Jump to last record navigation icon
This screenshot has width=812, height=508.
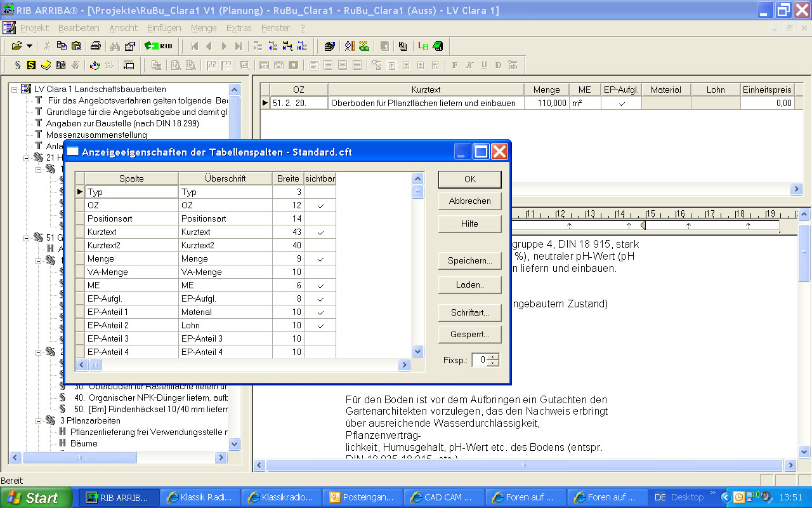click(x=239, y=46)
